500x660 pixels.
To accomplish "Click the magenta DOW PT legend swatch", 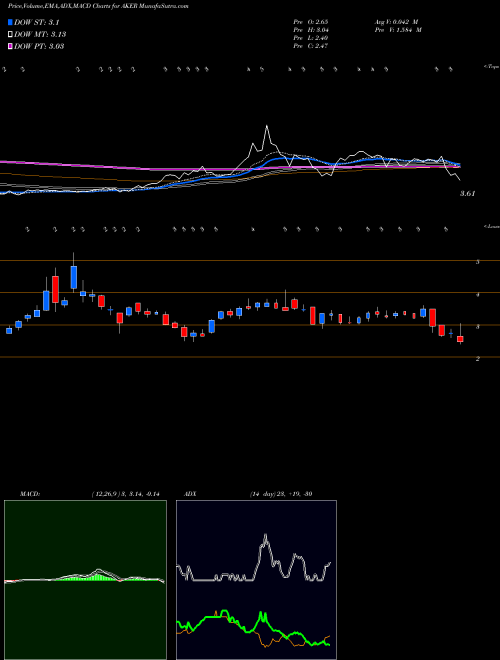I will click(10, 46).
